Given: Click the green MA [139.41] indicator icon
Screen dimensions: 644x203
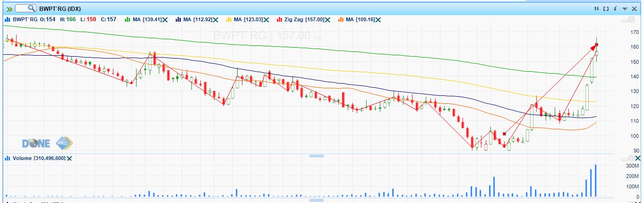Looking at the screenshot, I should 128,19.
